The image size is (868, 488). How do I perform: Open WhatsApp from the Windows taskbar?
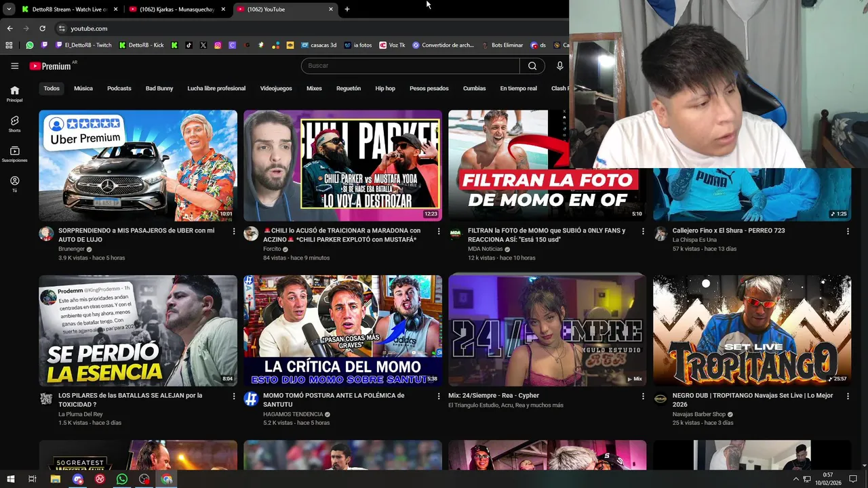(x=122, y=479)
